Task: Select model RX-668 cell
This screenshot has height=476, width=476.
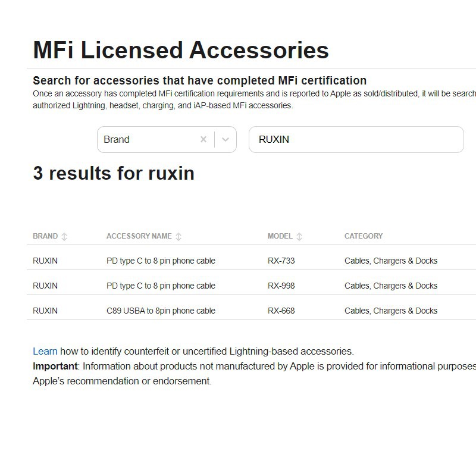Action: 281,311
